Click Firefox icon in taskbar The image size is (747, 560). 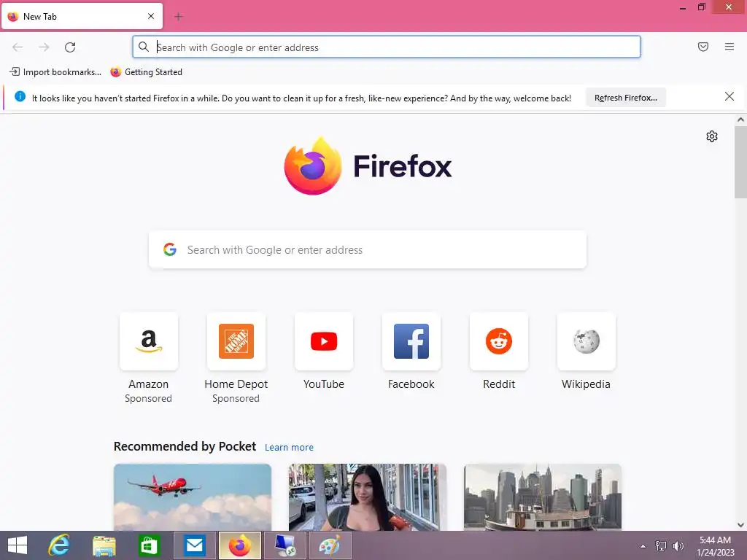click(239, 545)
